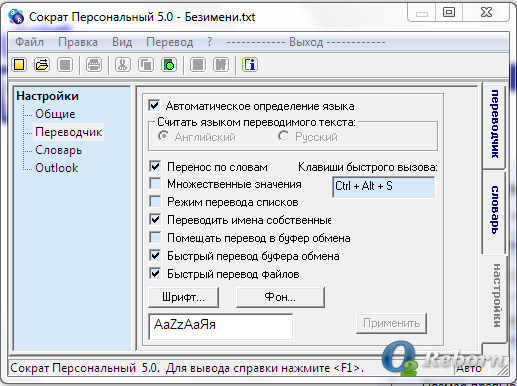Enable Помещать перевод в буфер обмена
Viewport: 517px width, 386px height.
(x=155, y=237)
